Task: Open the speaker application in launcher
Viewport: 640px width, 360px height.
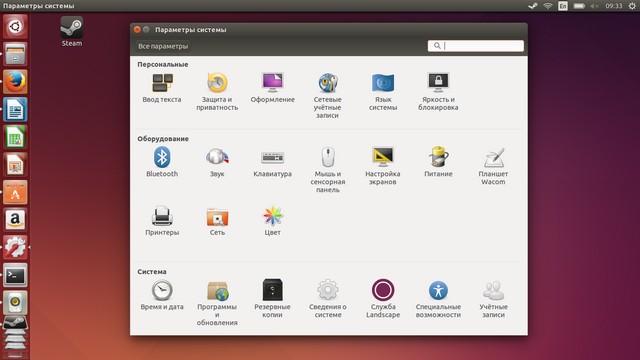Action: tap(15, 302)
